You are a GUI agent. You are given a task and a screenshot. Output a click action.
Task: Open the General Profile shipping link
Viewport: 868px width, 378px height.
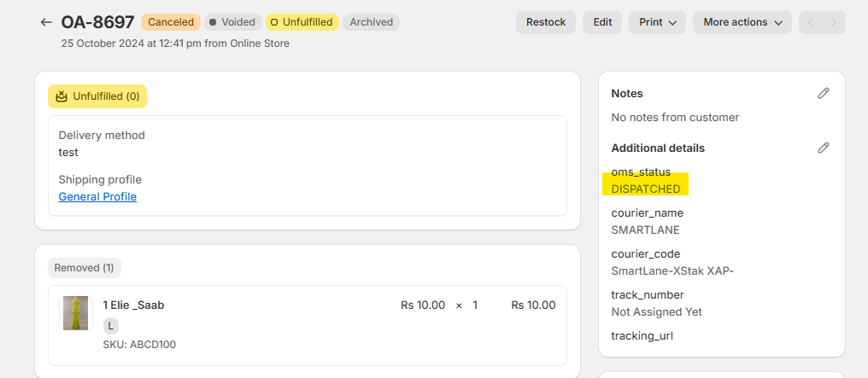(x=97, y=197)
